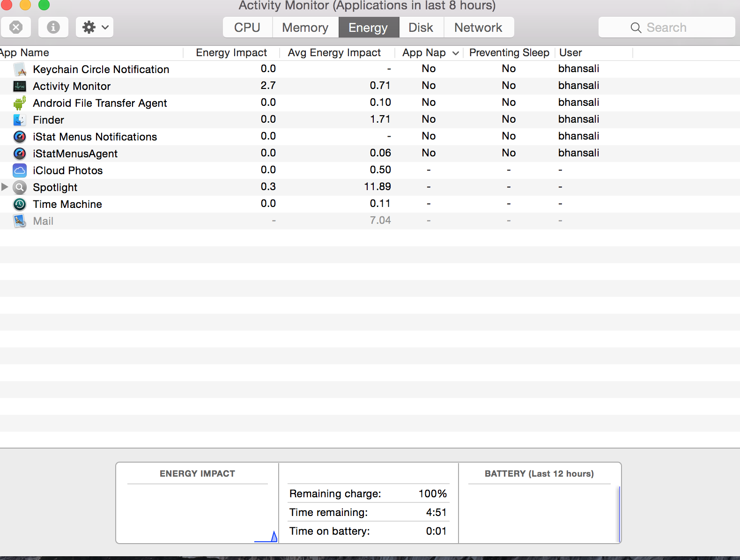Image resolution: width=740 pixels, height=560 pixels.
Task: Click the Time Machine icon
Action: click(x=20, y=204)
